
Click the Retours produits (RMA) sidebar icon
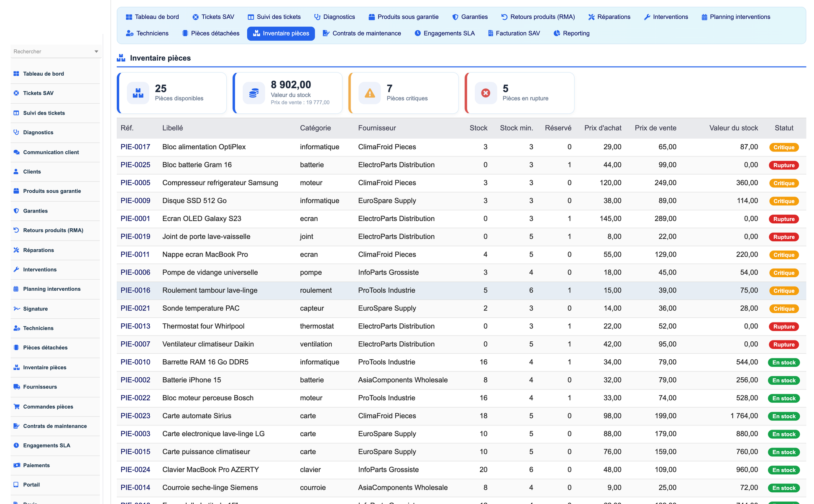pyautogui.click(x=16, y=230)
